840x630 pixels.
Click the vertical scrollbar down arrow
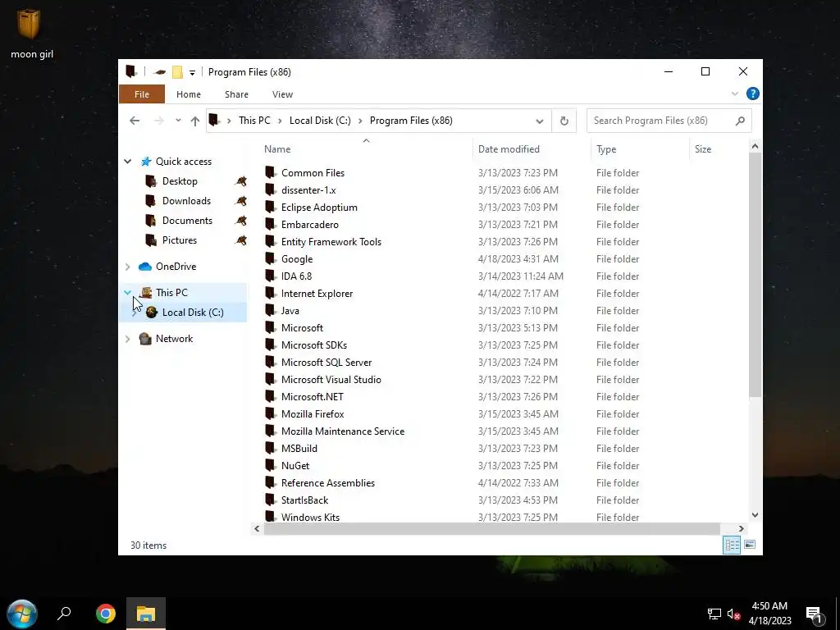point(755,515)
